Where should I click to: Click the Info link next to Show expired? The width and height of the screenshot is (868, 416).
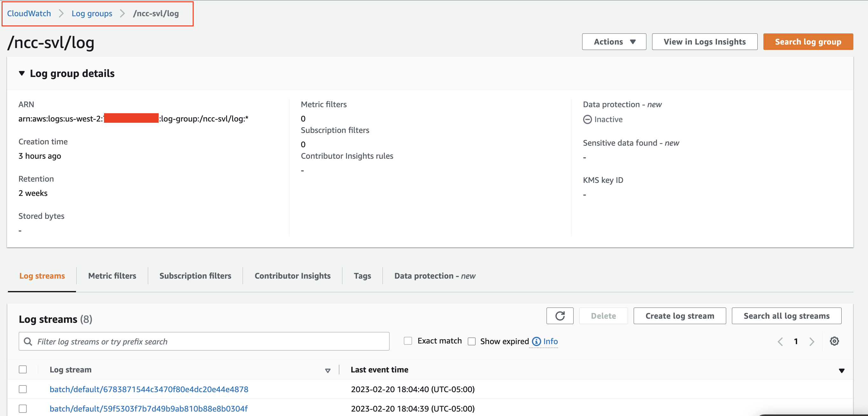click(x=551, y=342)
